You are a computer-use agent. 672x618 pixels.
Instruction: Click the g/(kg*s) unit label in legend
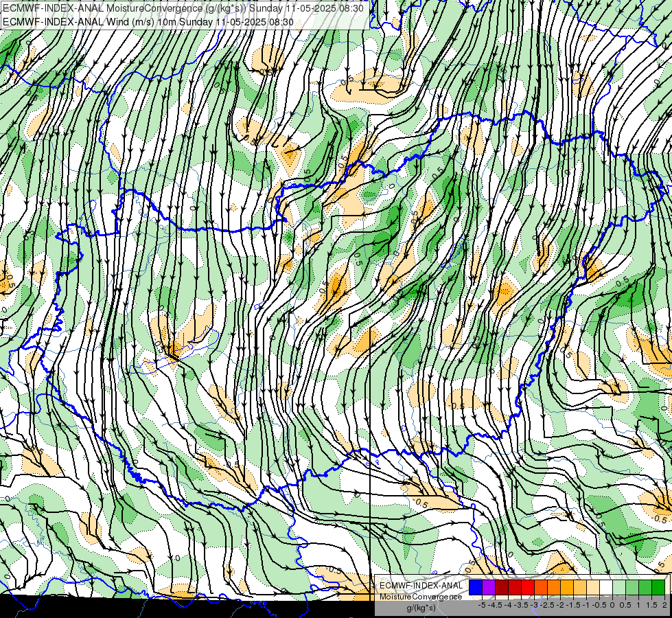(x=421, y=608)
